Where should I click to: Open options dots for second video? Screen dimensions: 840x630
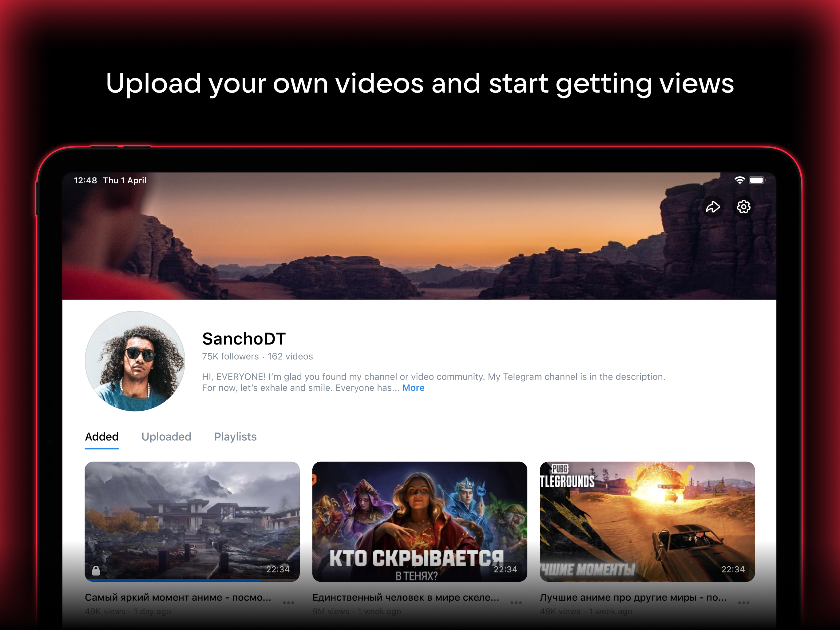pyautogui.click(x=516, y=603)
